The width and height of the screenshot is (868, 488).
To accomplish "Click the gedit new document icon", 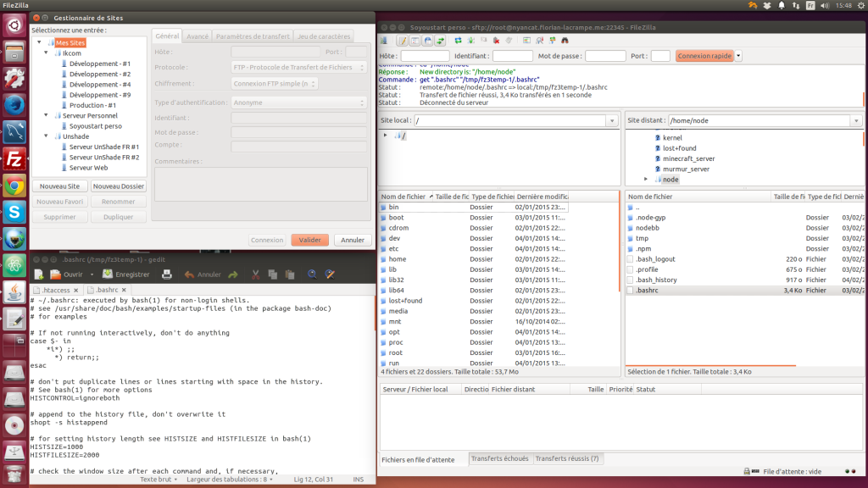I will point(40,274).
